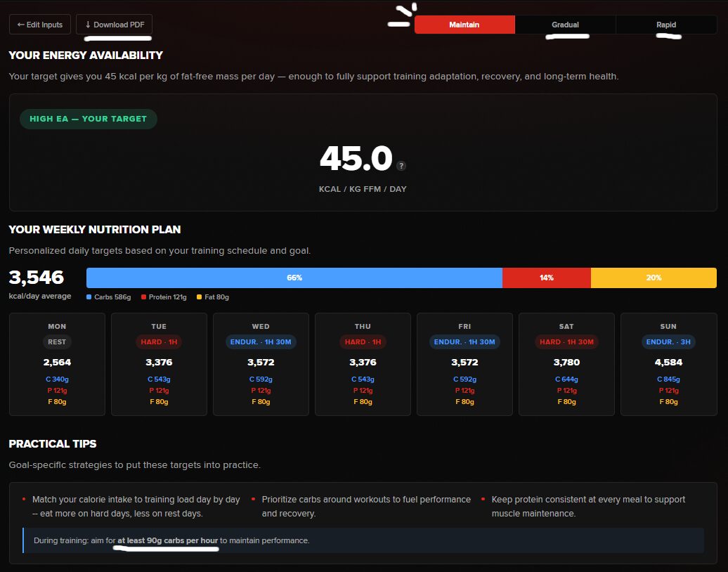Select the Friday endurance day card

464,364
